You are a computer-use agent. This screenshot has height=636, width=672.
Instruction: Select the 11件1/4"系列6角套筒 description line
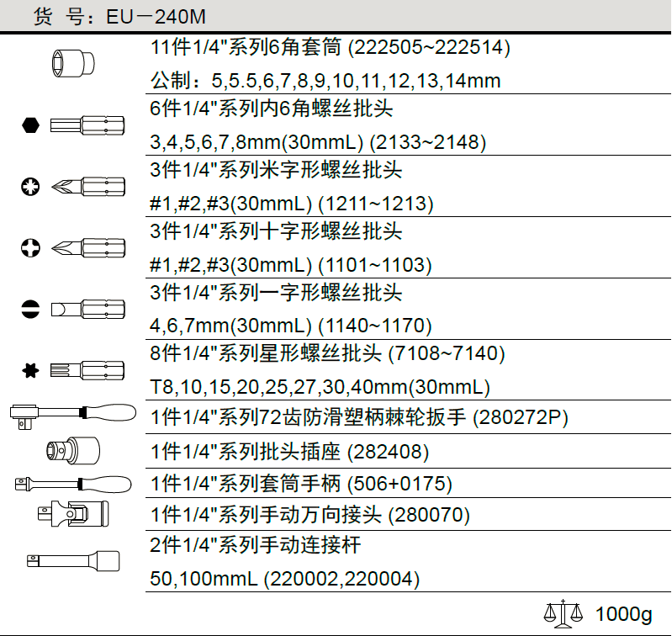[330, 48]
